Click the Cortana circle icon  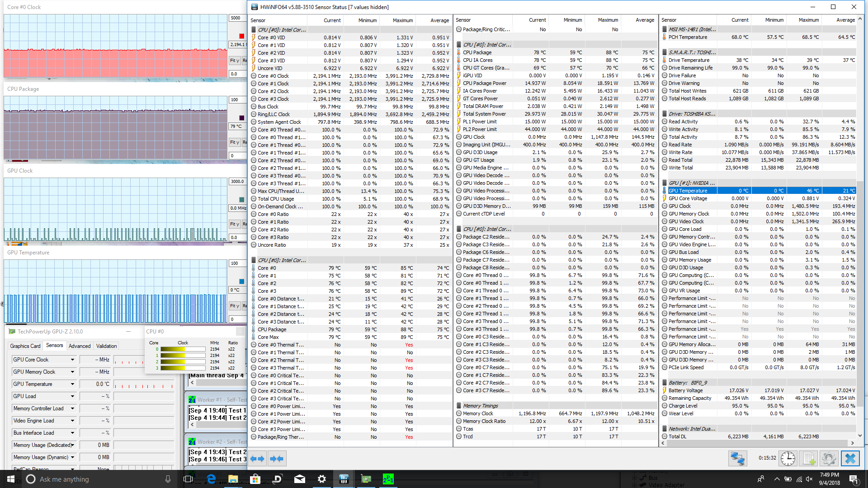tap(31, 479)
